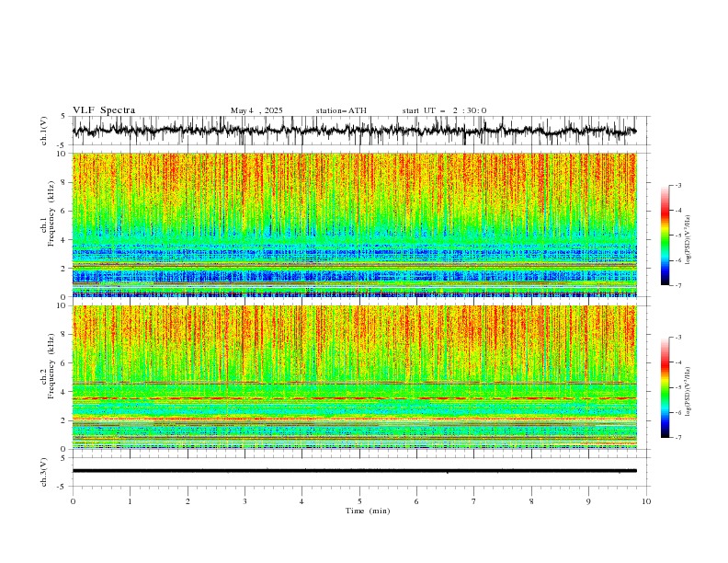The image size is (728, 563).
Task: Click the ch.3 flat voltage trace
Action: coord(354,471)
